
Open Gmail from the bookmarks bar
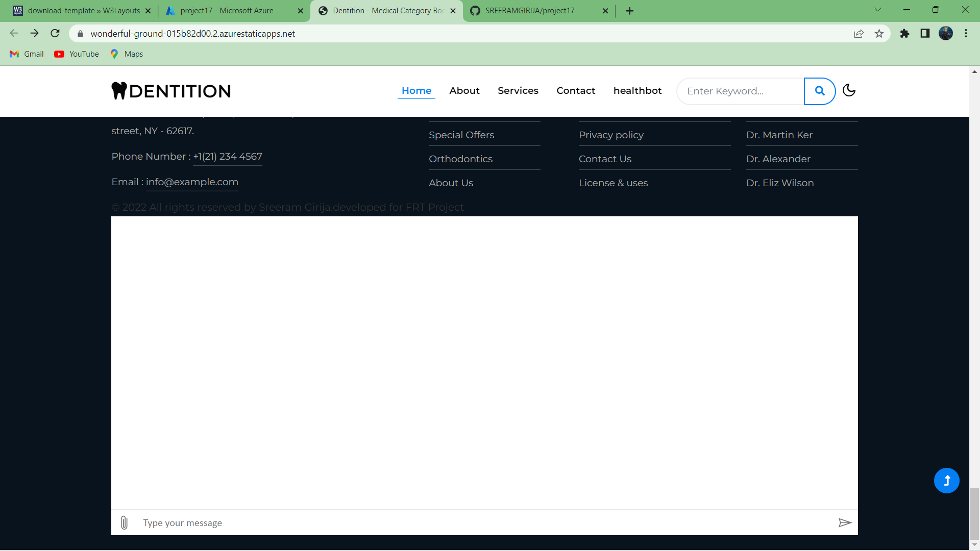pyautogui.click(x=26, y=54)
